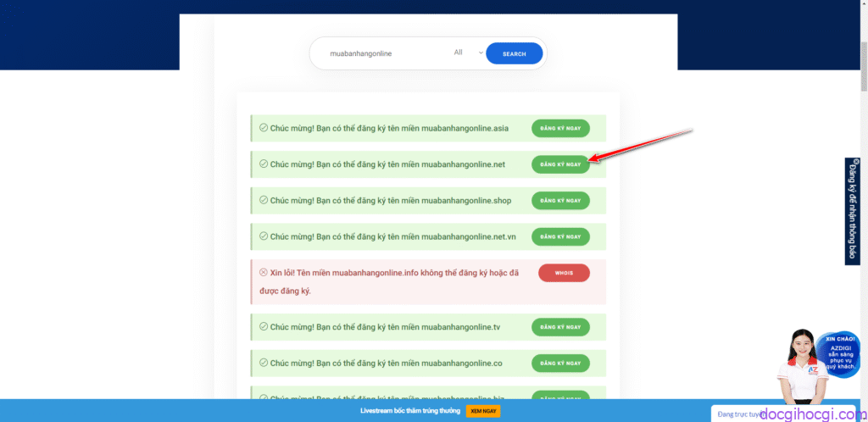Image resolution: width=868 pixels, height=422 pixels.
Task: Click XEM NGAY livestream button
Action: tap(482, 411)
